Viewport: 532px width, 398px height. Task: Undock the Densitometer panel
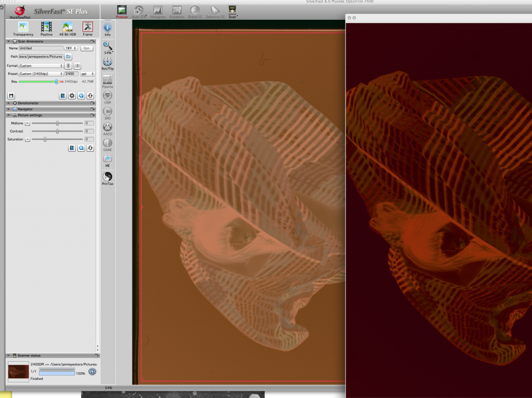92,103
